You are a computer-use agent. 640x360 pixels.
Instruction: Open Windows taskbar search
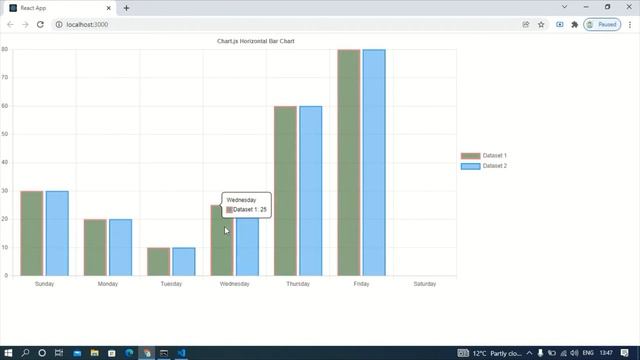click(x=25, y=353)
